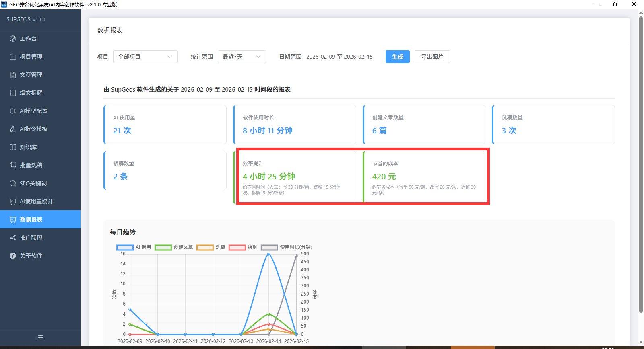The width and height of the screenshot is (644, 349).
Task: Open the 全部项目 project dropdown
Action: pos(145,57)
